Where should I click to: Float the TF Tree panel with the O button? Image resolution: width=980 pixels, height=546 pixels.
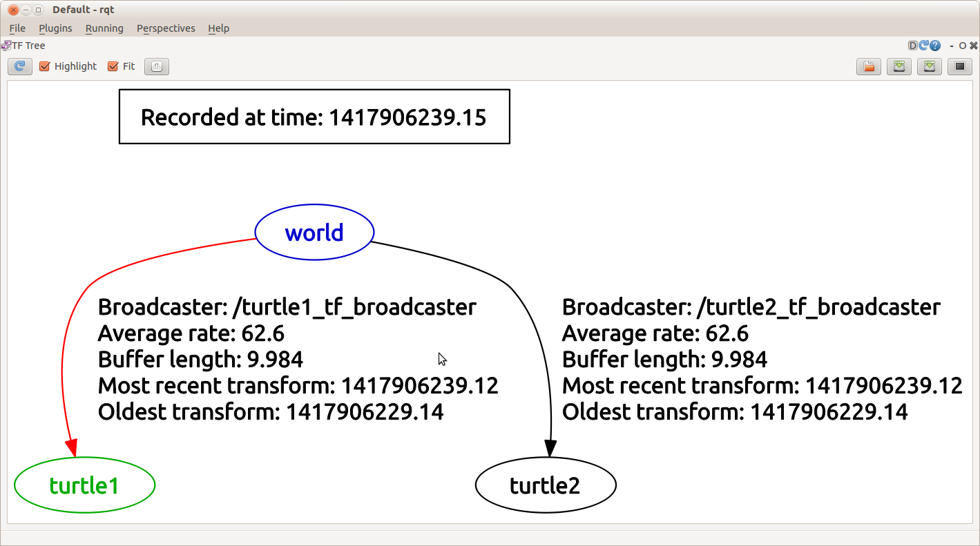point(962,46)
